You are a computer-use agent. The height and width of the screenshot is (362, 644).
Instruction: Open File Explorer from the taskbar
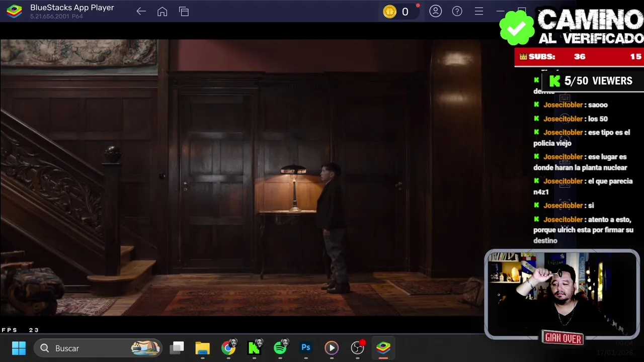(x=202, y=348)
